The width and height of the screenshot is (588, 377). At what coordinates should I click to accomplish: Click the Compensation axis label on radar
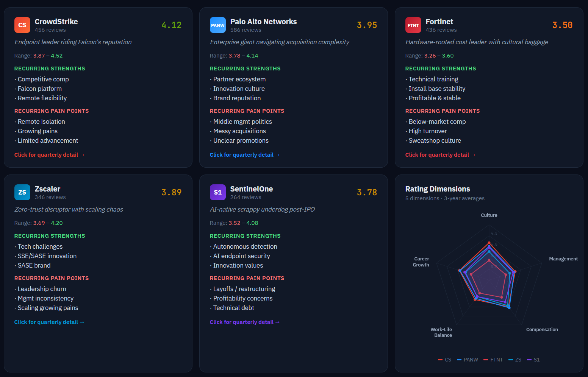[x=542, y=330]
